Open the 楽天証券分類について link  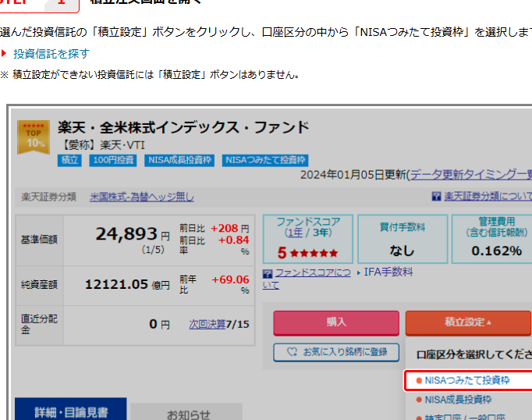[488, 196]
